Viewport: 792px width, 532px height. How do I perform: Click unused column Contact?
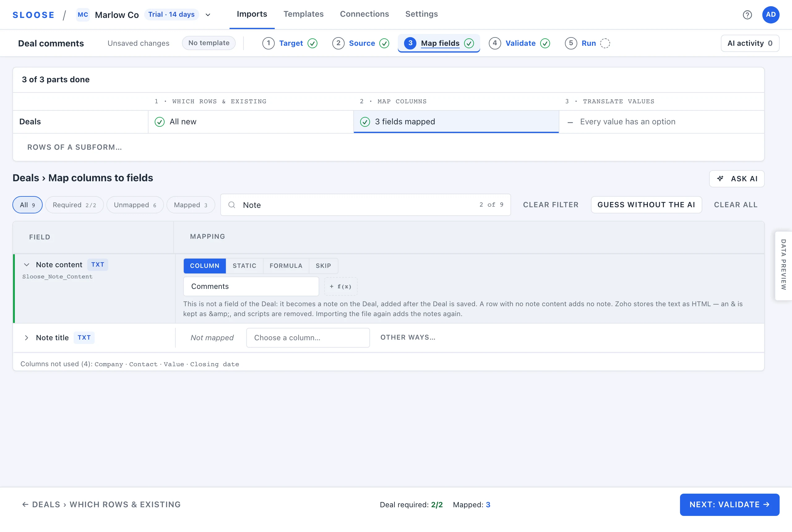click(143, 364)
